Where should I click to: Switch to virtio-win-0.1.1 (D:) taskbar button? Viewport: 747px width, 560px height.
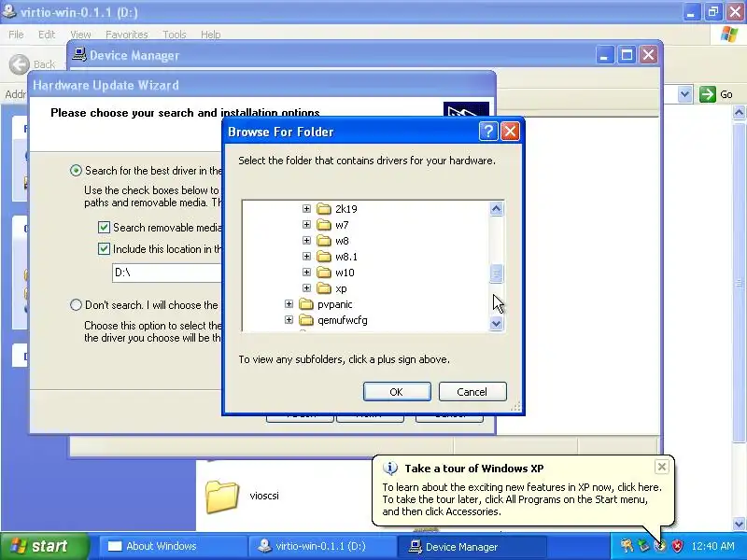pyautogui.click(x=322, y=546)
